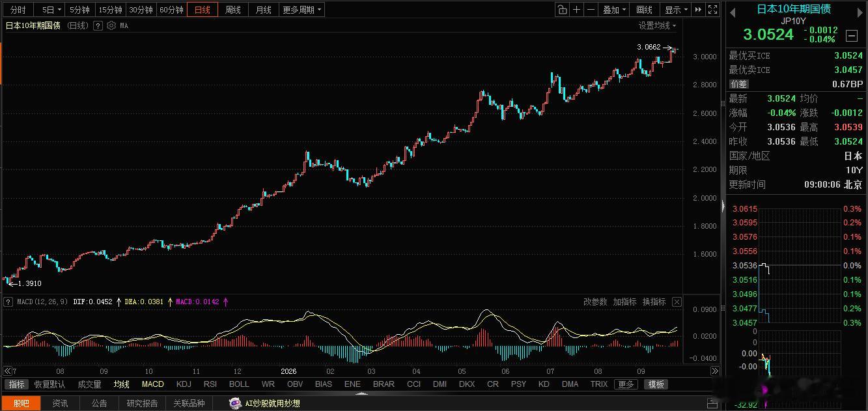The height and width of the screenshot is (411, 868).
Task: Open the MACD help question mark icon
Action: 8,302
